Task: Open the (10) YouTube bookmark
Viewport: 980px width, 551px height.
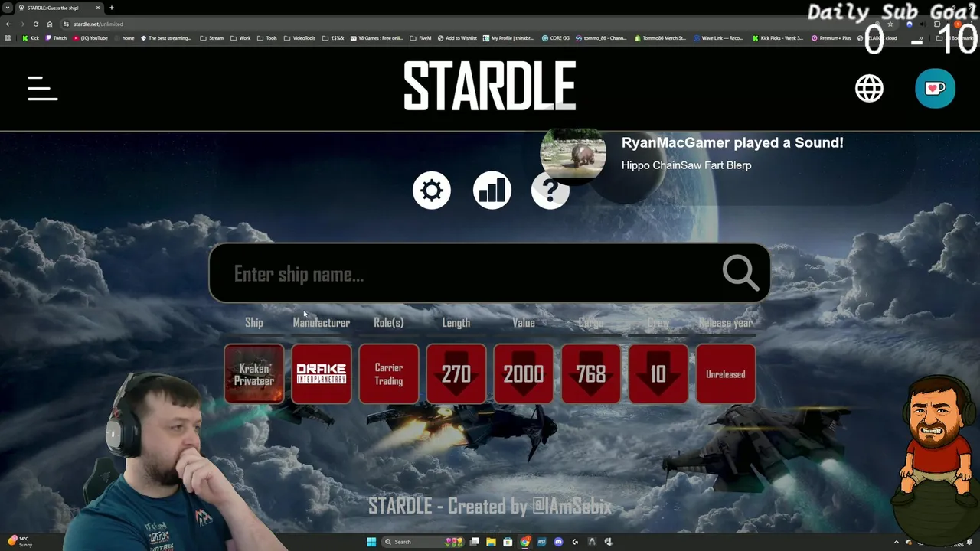Action: pyautogui.click(x=91, y=38)
